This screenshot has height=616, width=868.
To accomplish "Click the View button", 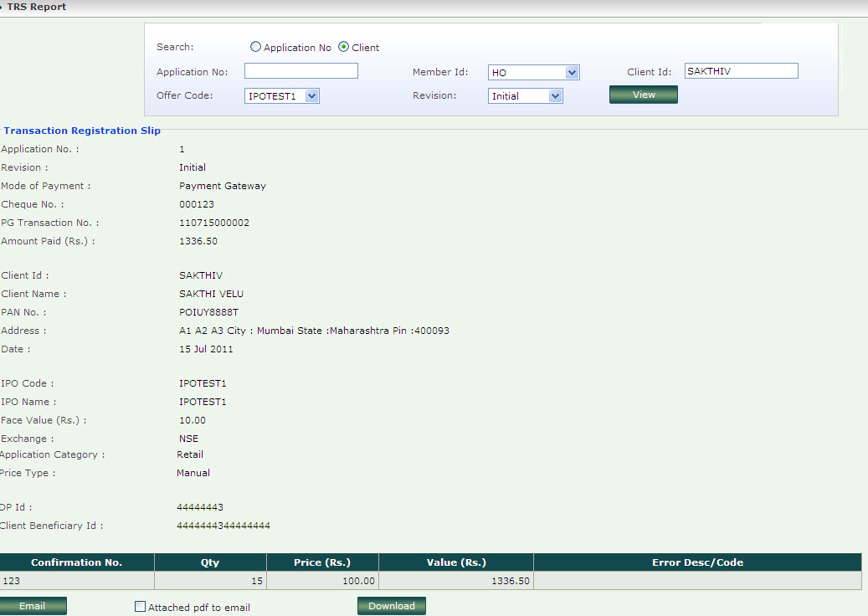I will point(643,95).
